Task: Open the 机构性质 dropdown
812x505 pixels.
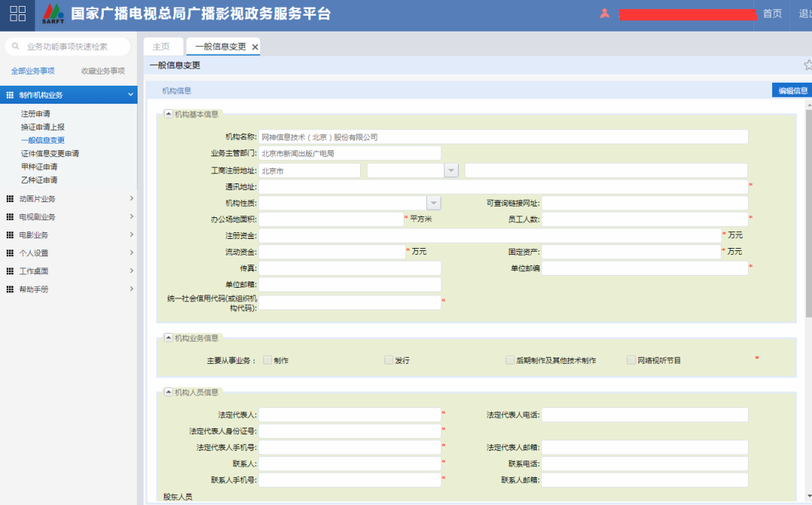Action: tap(434, 203)
